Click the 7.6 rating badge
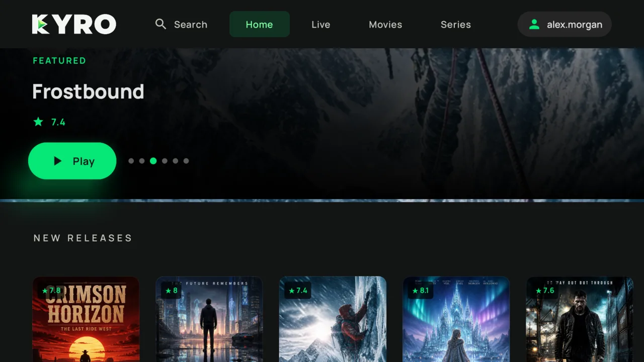This screenshot has width=644, height=362. tap(545, 291)
